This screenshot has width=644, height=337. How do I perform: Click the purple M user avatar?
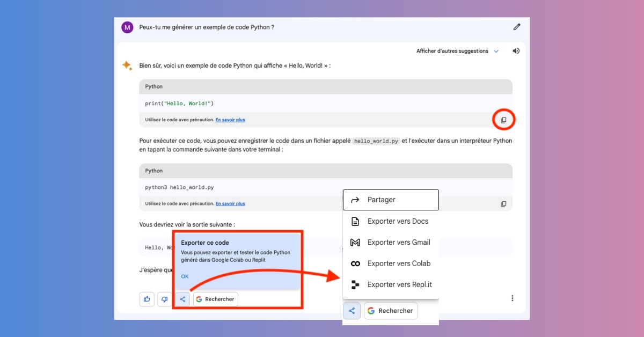[x=127, y=27]
